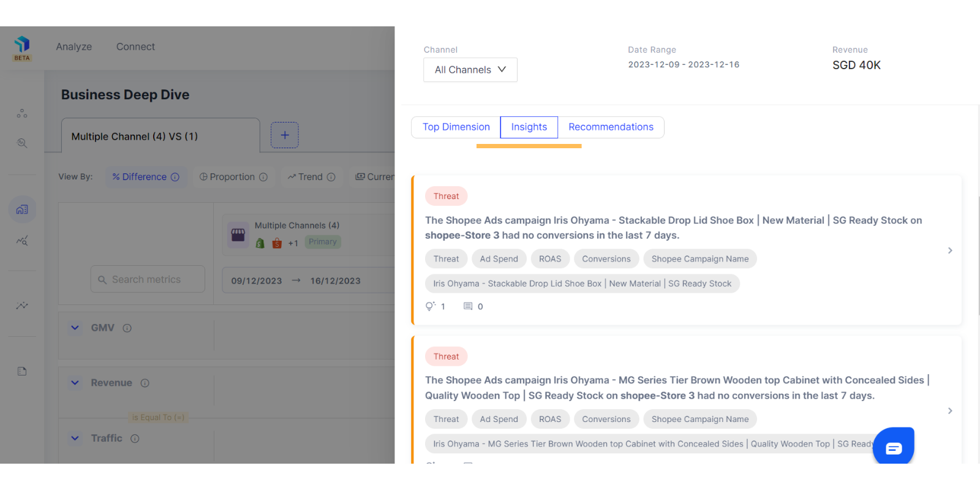Open start date 09/12/2023 picker

click(257, 281)
